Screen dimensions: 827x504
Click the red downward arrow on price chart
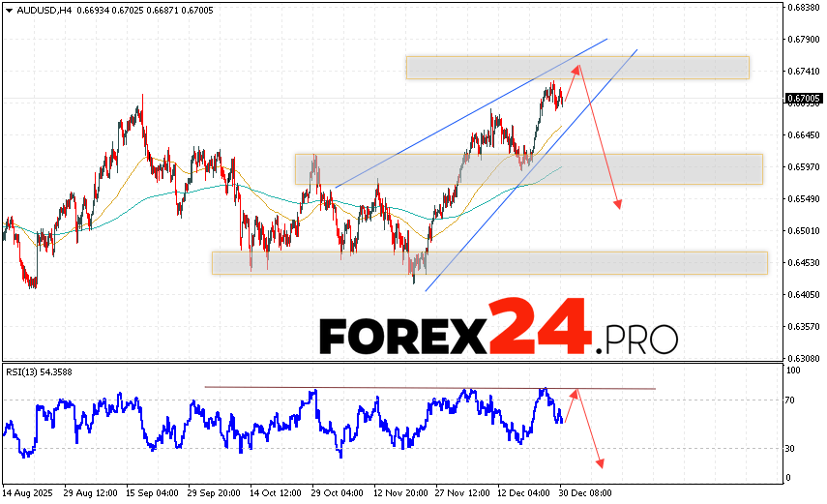point(600,137)
